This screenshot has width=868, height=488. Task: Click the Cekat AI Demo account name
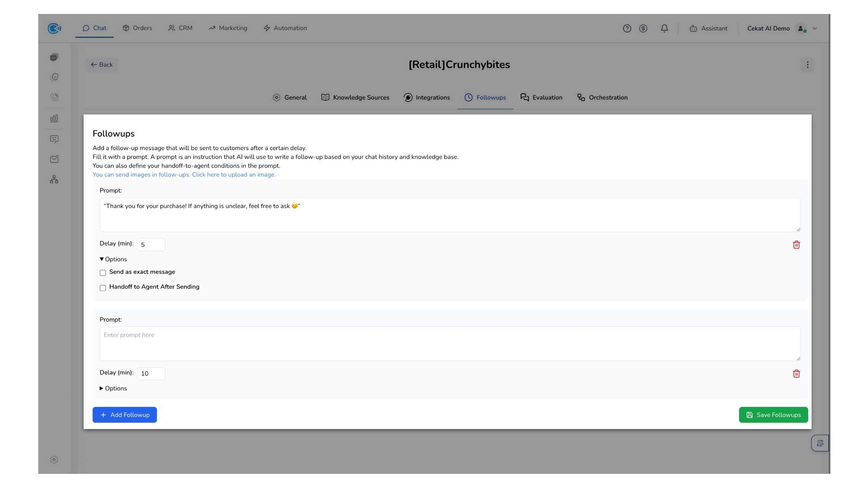click(768, 28)
